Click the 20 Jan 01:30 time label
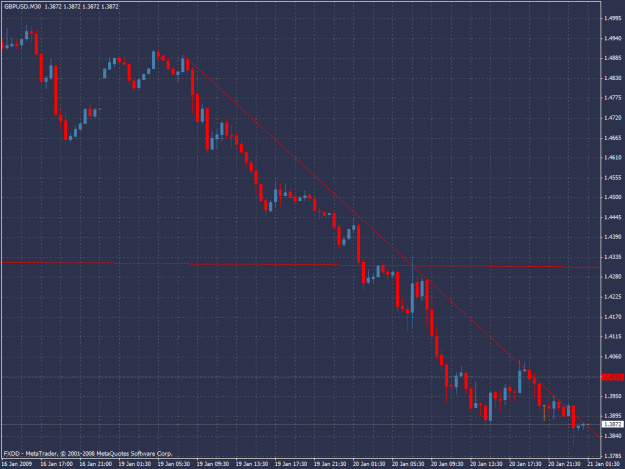This screenshot has width=625, height=469. [x=369, y=464]
